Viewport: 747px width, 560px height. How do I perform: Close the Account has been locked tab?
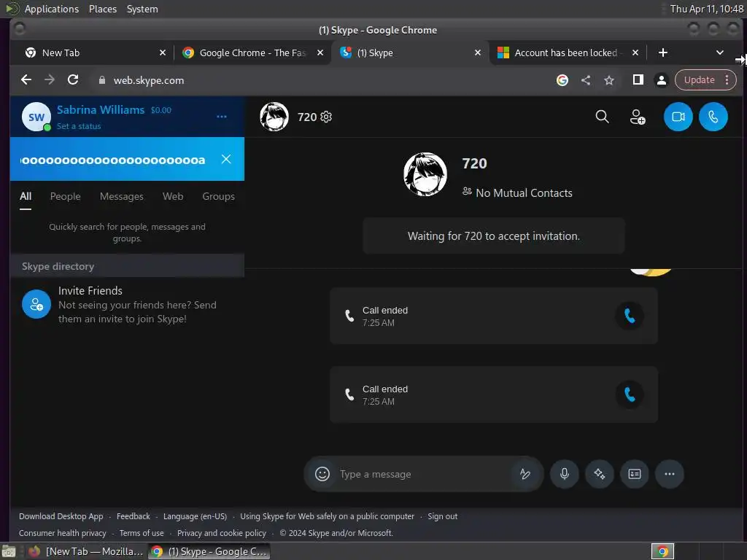635,52
